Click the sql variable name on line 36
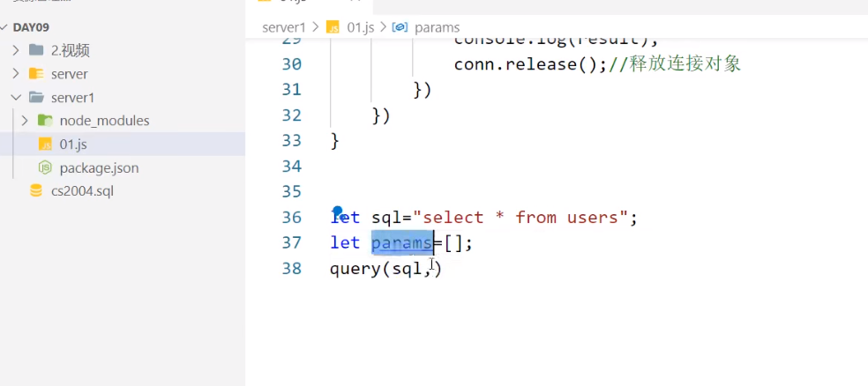868x386 pixels. pos(386,217)
